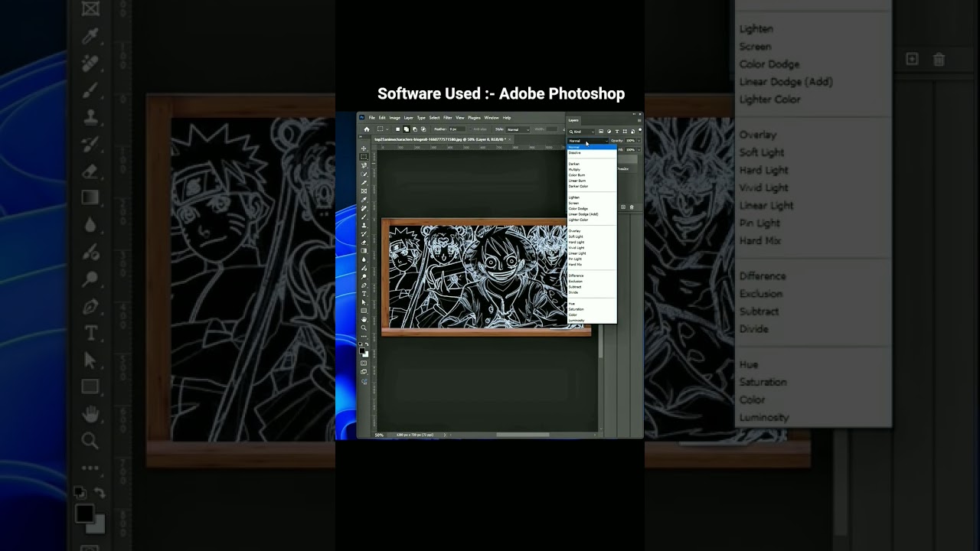Select the Rectangle shape tool

364,310
